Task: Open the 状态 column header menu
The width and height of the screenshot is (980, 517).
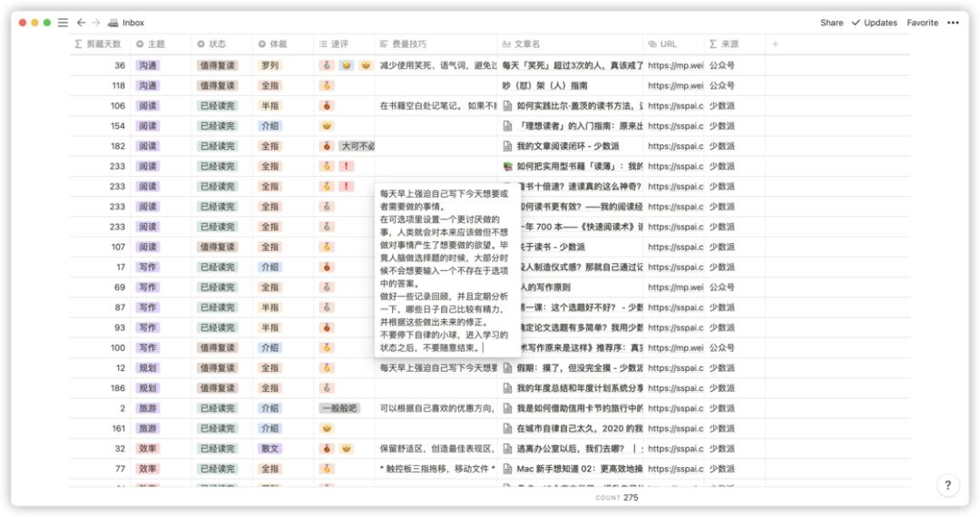Action: pos(222,44)
